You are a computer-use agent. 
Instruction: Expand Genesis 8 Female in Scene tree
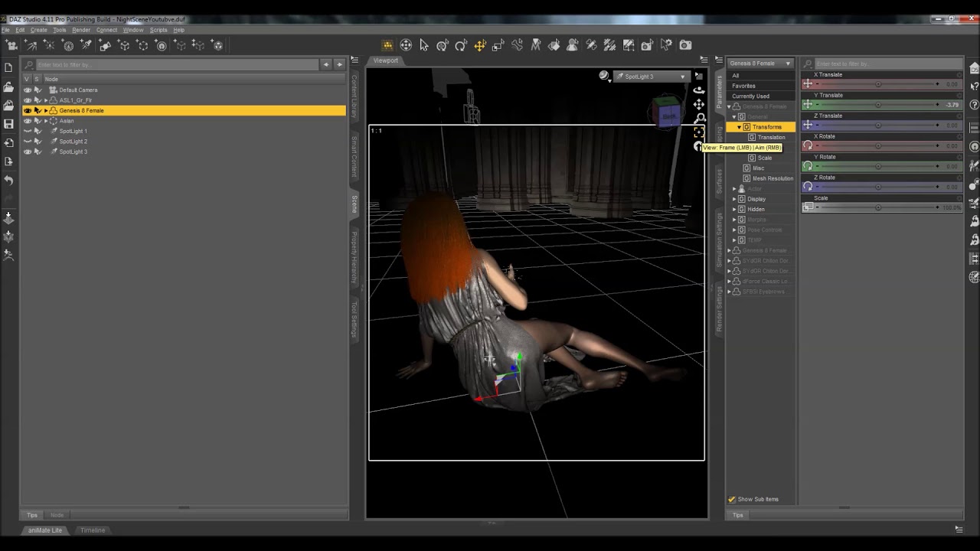click(46, 110)
